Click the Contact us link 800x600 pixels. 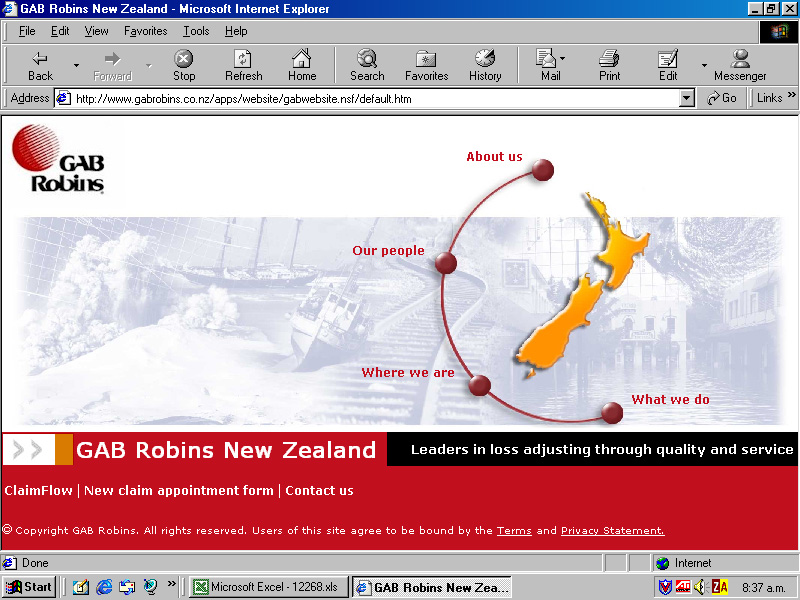pyautogui.click(x=319, y=490)
